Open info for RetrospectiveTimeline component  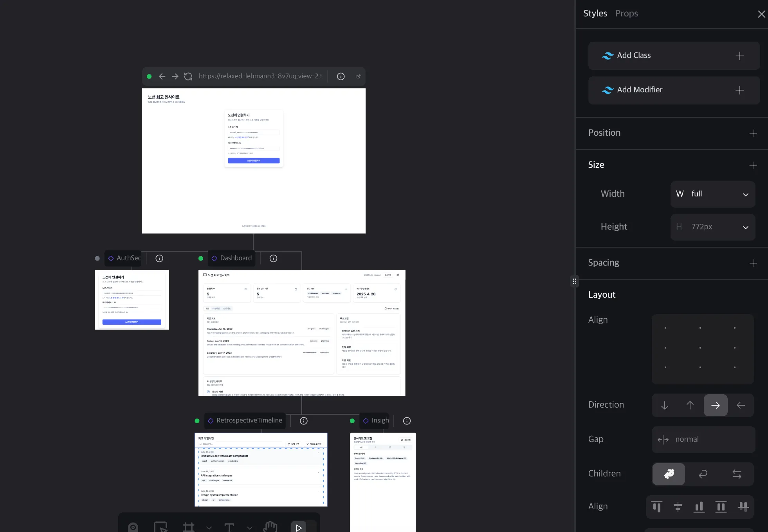(x=304, y=421)
